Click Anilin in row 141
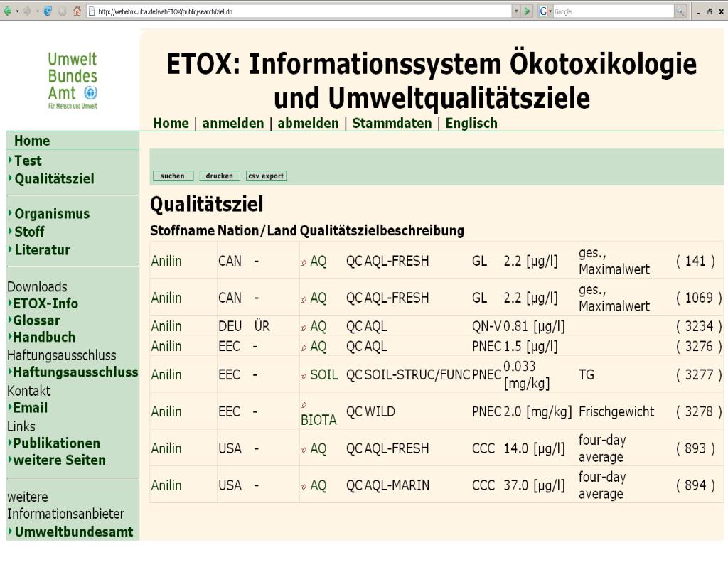The height and width of the screenshot is (582, 728). (166, 261)
